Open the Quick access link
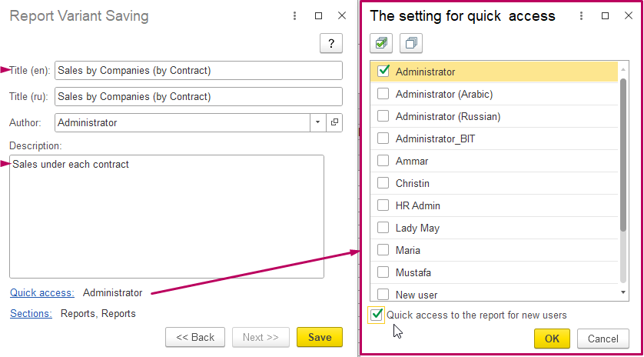Viewport: 644px width, 357px height. coord(42,293)
